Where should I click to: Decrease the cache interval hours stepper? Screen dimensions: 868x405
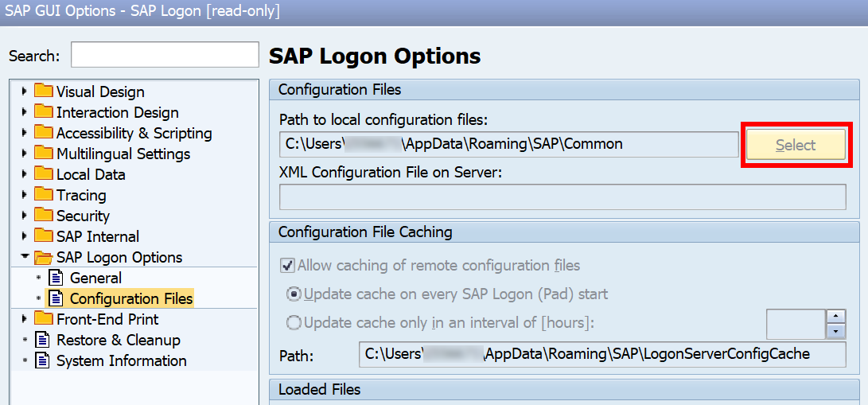click(836, 332)
